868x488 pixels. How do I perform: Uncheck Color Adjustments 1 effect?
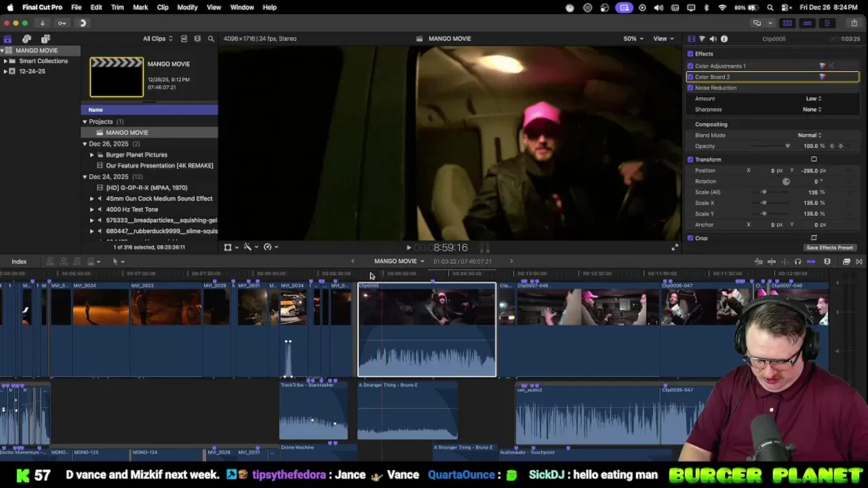coord(690,66)
